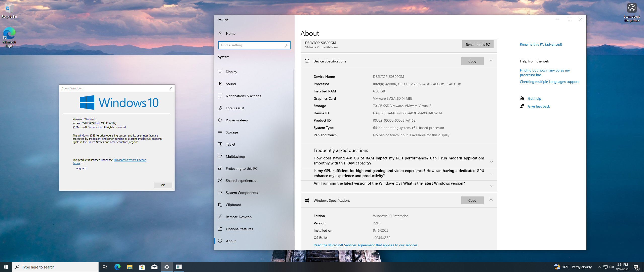Click the System Components icon
This screenshot has height=272, width=644.
click(220, 193)
